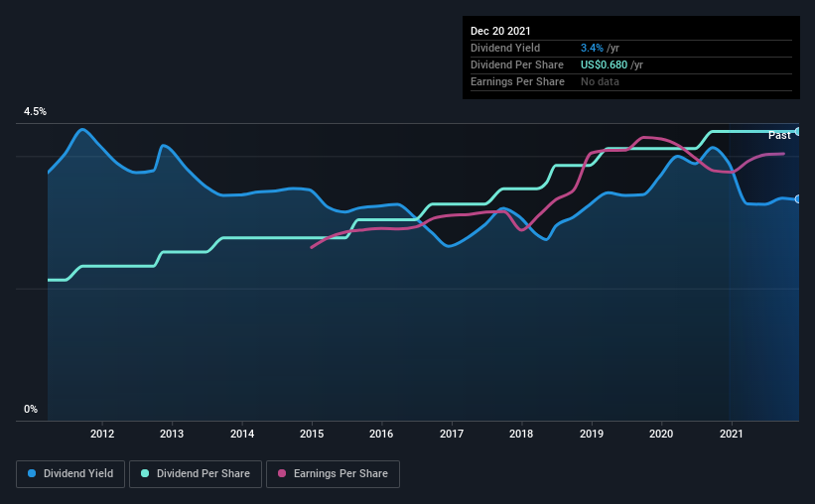Click the 2019 x-axis label
This screenshot has height=504, width=815.
592,434
